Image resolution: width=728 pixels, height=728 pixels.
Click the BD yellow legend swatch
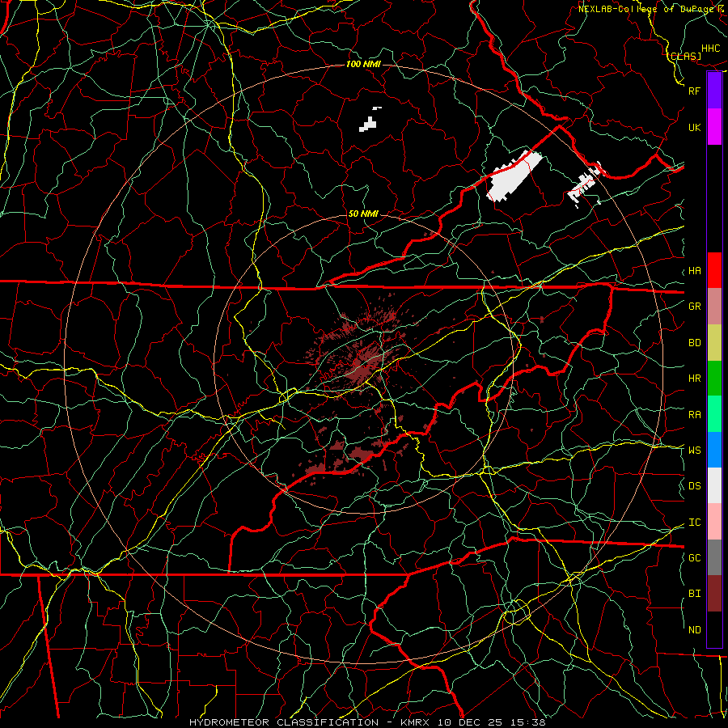(x=714, y=343)
